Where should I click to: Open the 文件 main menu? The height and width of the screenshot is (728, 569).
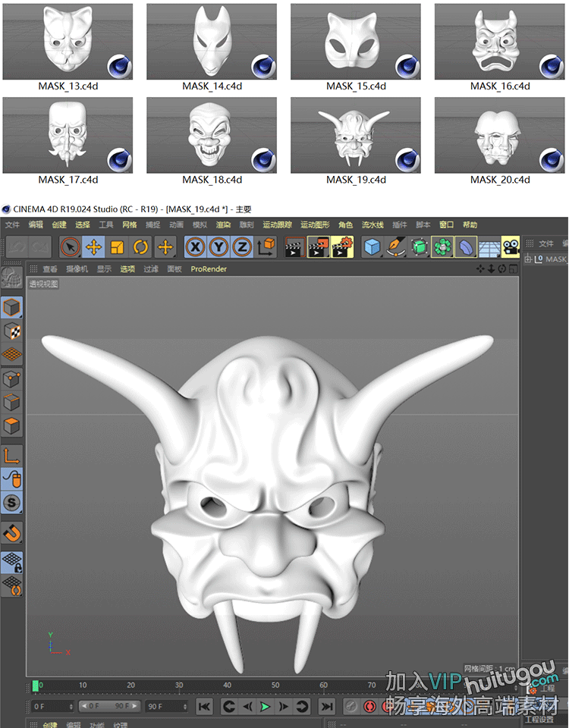coord(13,224)
